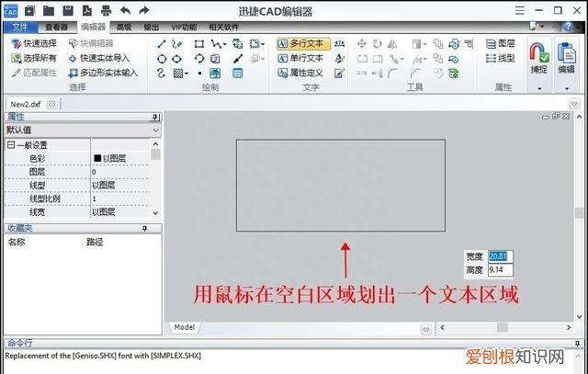Open the block insert dropdown in draw group
Viewport: 588px width, 374px height.
(263, 45)
